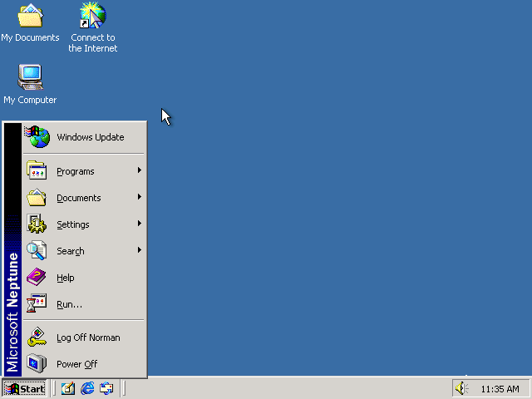Choose Log Off Norman
Viewport: 532px width, 399px height.
[x=87, y=337]
